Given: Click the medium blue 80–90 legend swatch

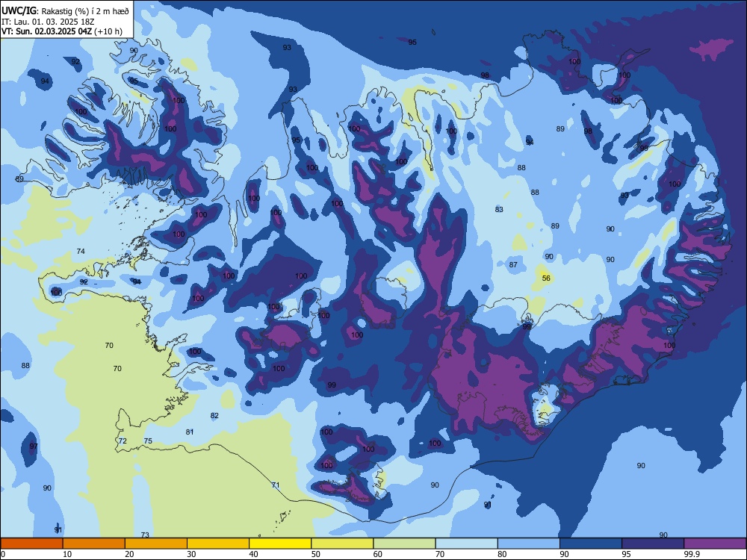Looking at the screenshot, I should (x=529, y=544).
